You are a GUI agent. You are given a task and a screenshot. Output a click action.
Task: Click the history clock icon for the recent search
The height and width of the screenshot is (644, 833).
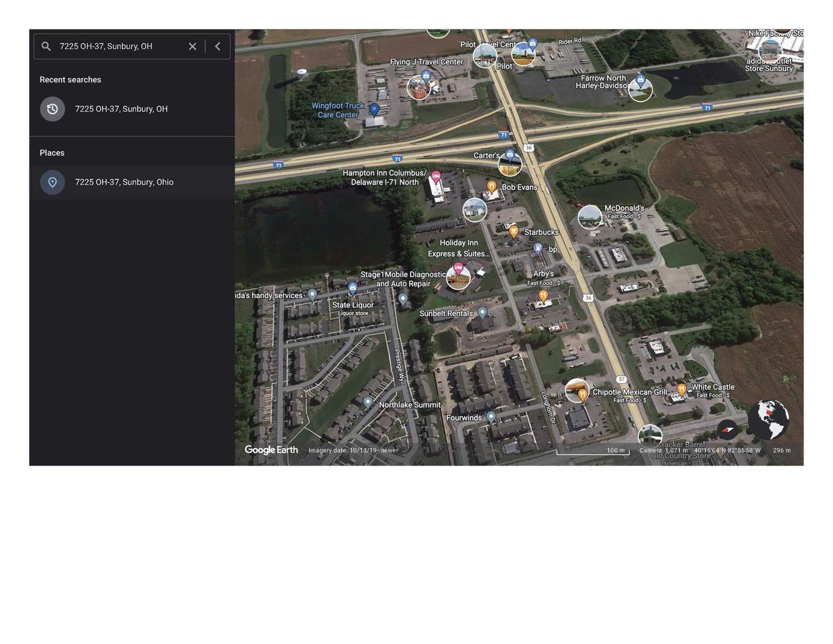(x=52, y=109)
